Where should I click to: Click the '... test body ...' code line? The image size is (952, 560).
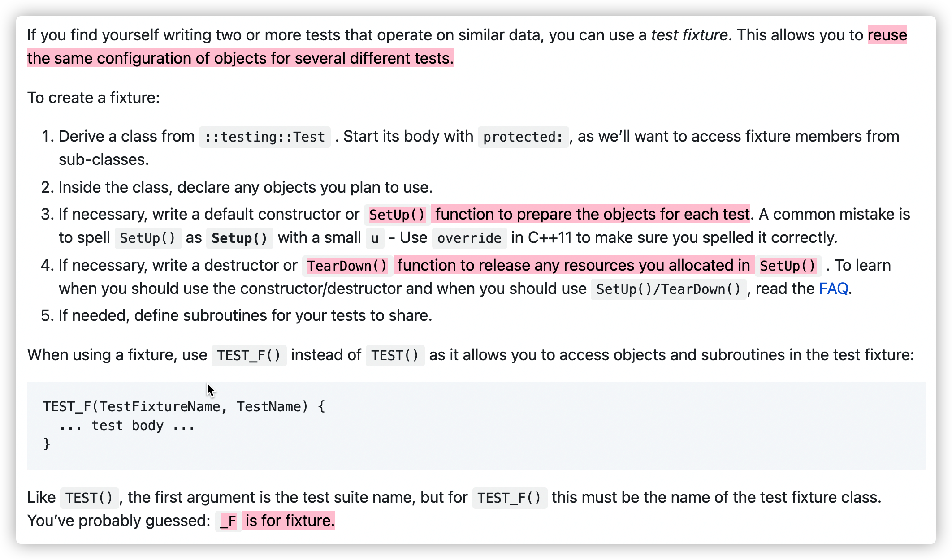(x=127, y=426)
